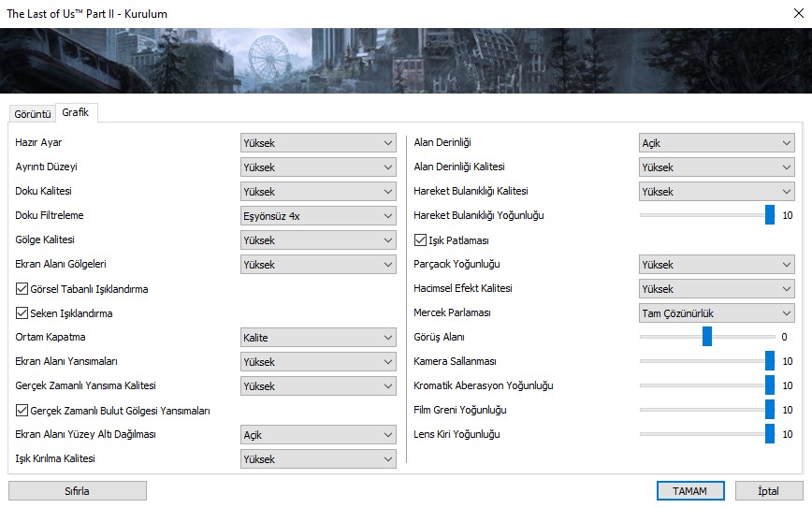Screen dimensions: 812x508
Task: Open the Hazır Ayar dropdown
Action: (x=318, y=143)
